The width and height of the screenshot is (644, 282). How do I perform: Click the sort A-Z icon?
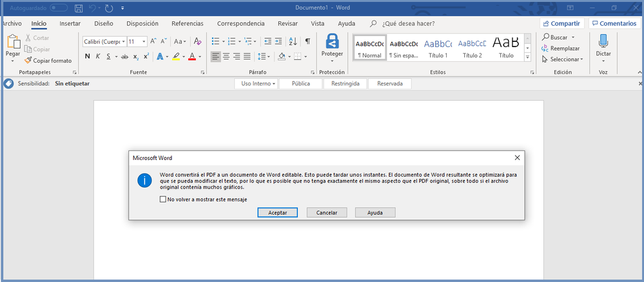coord(292,41)
